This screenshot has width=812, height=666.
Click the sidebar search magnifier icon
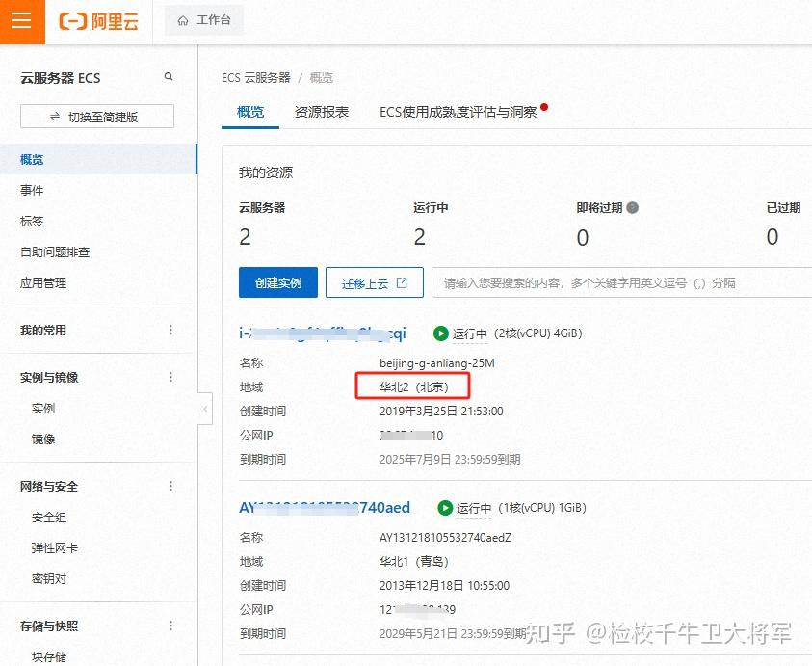tap(169, 75)
